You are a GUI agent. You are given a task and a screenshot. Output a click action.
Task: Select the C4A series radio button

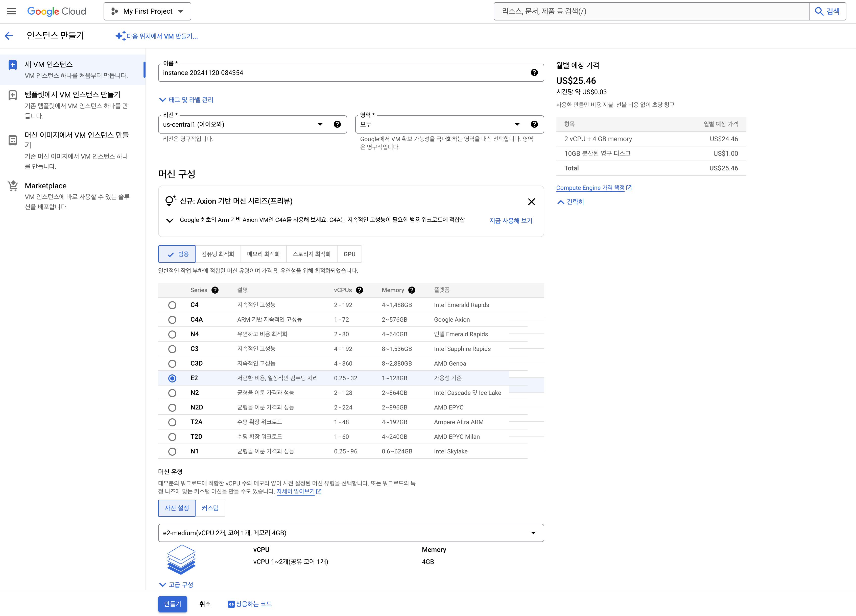172,320
